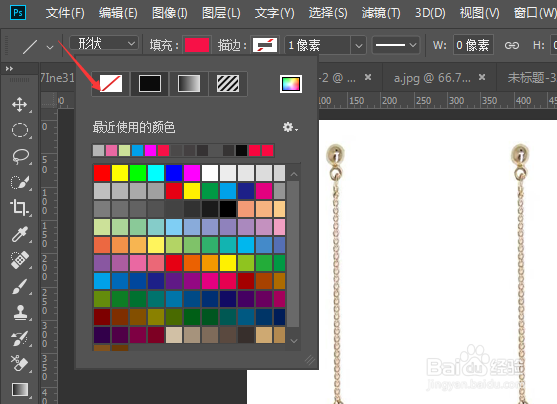Choose the Pattern fill option
This screenshot has width=557, height=404.
coord(228,84)
